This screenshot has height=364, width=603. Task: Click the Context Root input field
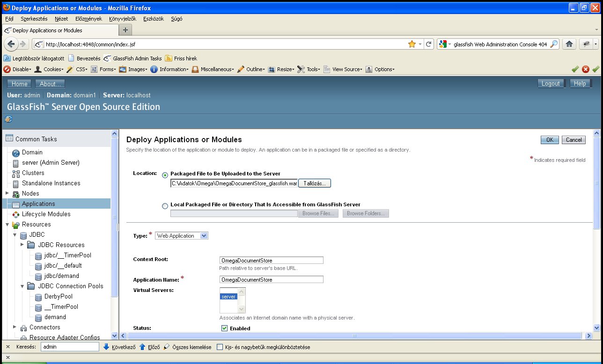[271, 260]
